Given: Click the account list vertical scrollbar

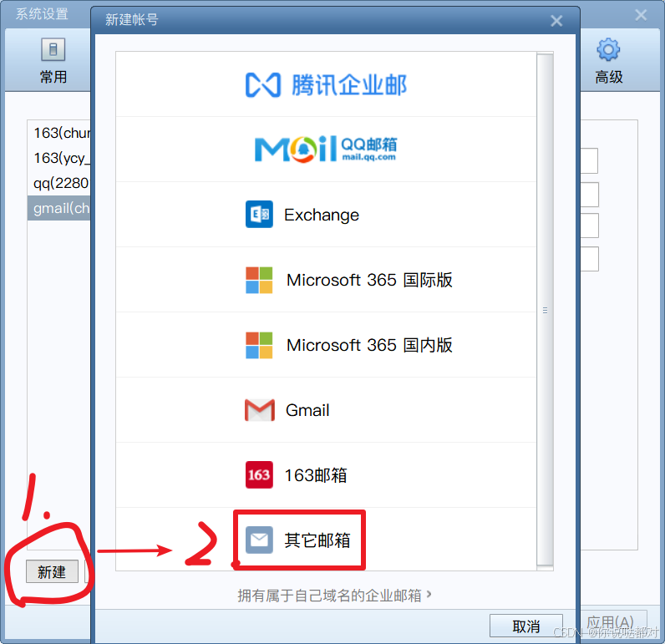Looking at the screenshot, I should [x=545, y=311].
